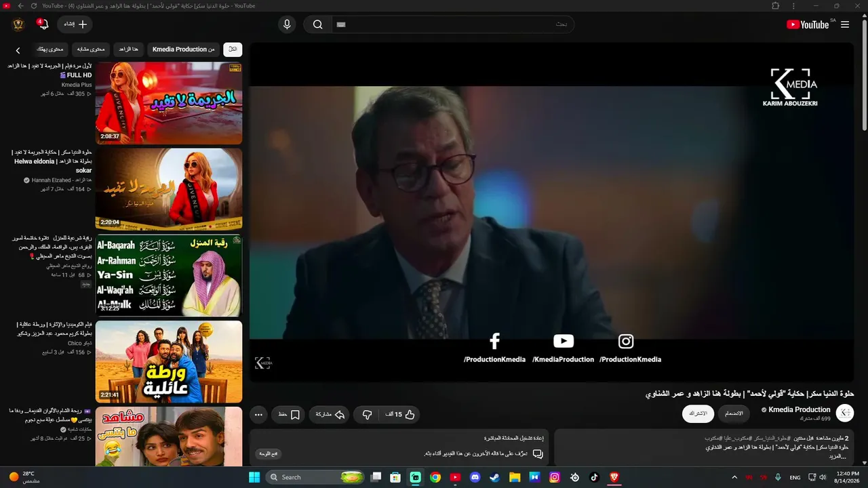This screenshot has width=868, height=488.
Task: Save the video with the 'حفظ' bookmark button
Action: pos(288,414)
